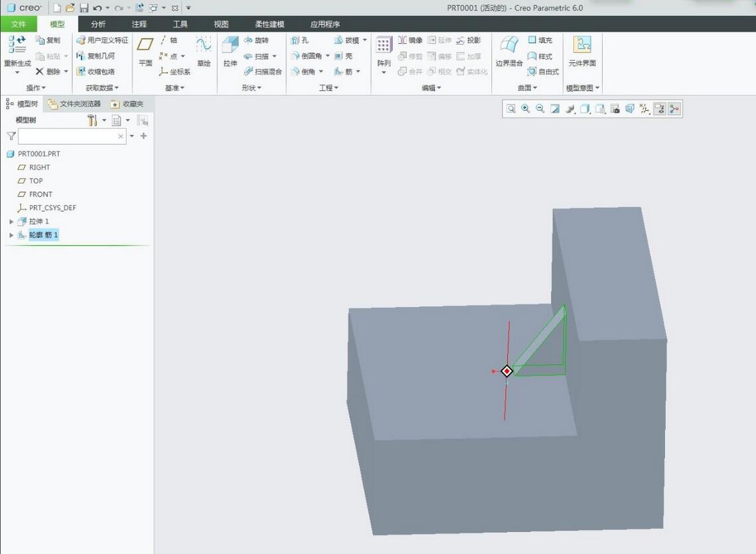Viewport: 756px width, 554px height.
Task: Click the 样式 (Style) tool
Action: (540, 56)
